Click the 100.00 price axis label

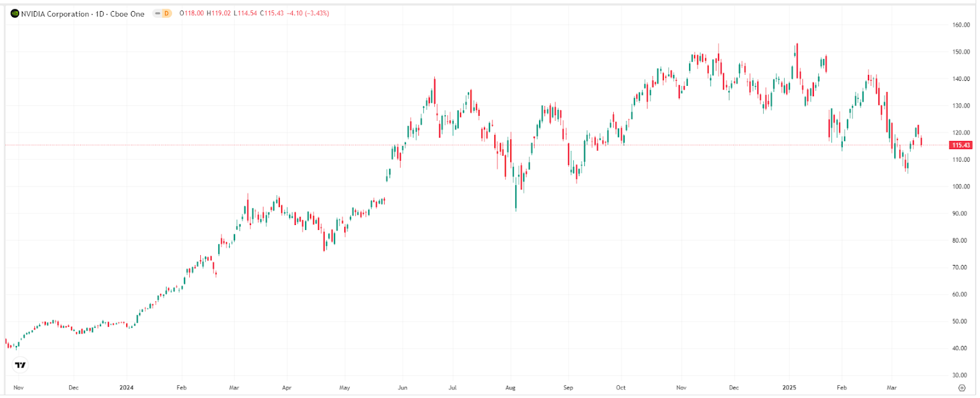tap(961, 186)
